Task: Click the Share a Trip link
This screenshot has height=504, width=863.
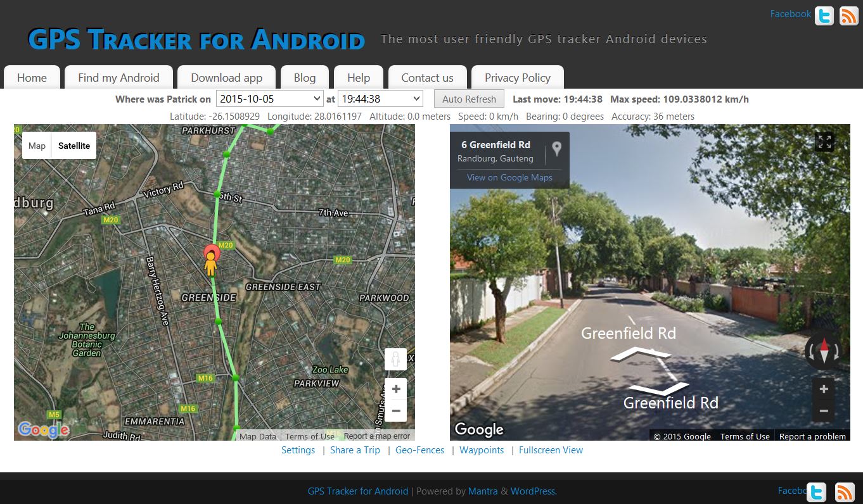Action: (355, 450)
